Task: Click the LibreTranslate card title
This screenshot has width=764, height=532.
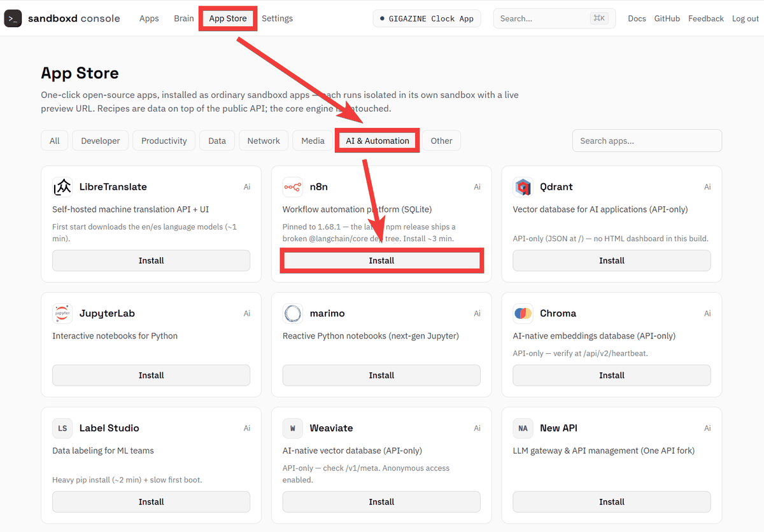Action: click(x=113, y=187)
